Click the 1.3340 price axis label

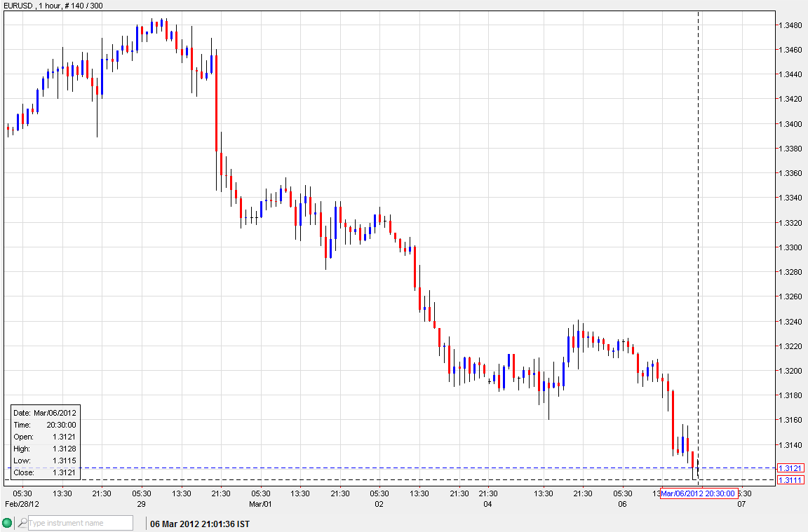[x=790, y=198]
